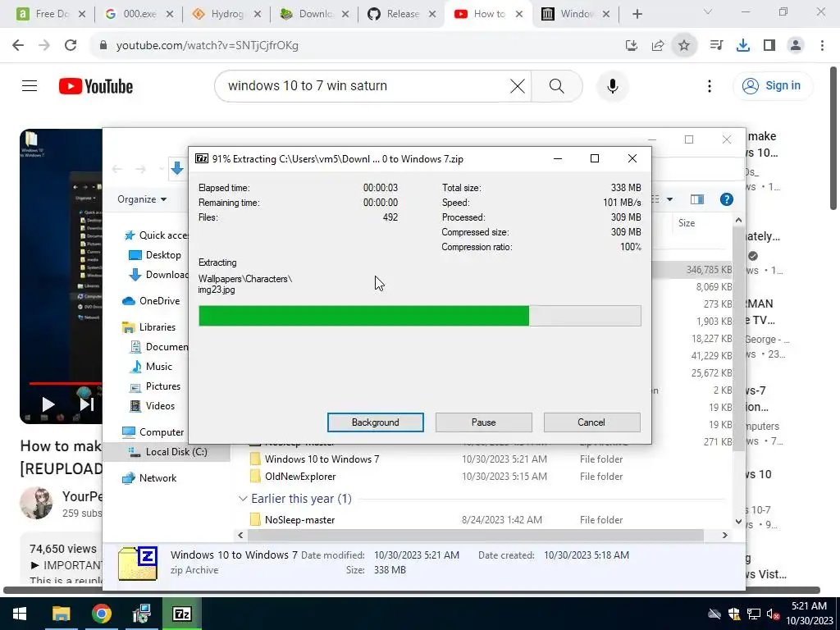Collapse the Earlier this year group
The width and height of the screenshot is (840, 630).
(243, 499)
